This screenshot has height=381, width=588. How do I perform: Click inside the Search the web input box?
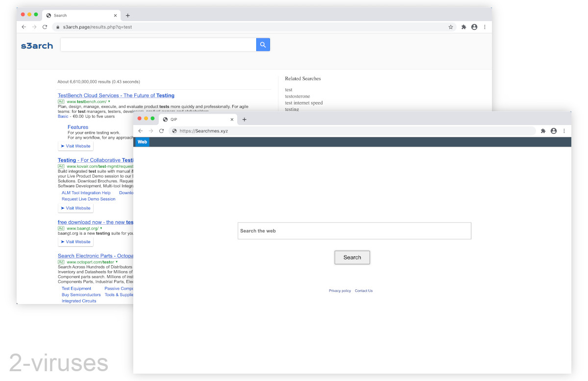(x=354, y=230)
